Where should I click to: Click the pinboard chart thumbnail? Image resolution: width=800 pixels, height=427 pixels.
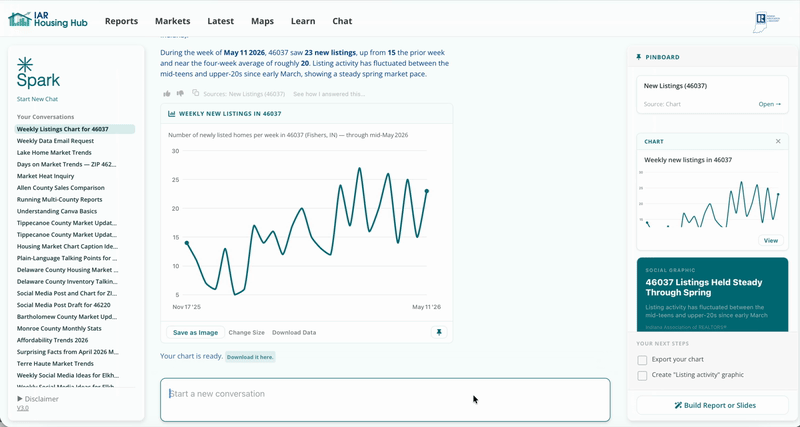click(x=709, y=199)
